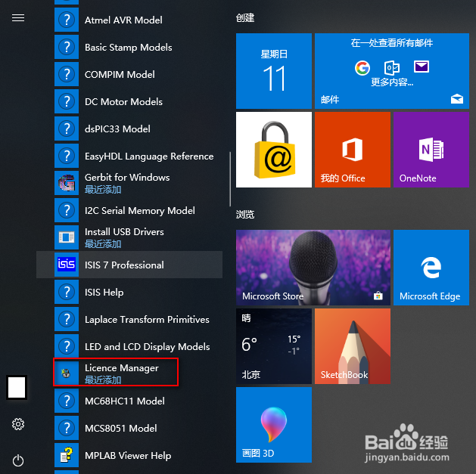Click the dsPIC33 Model help icon
This screenshot has height=474, width=476.
click(x=67, y=129)
